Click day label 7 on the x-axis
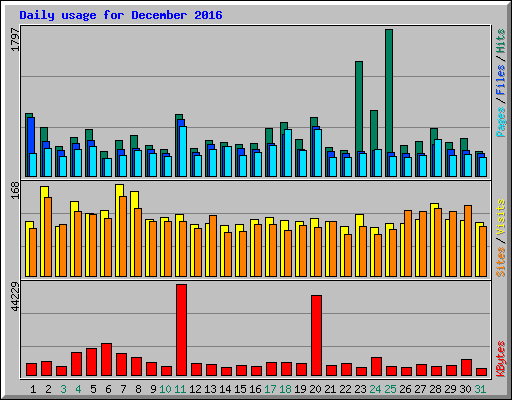 click(123, 389)
